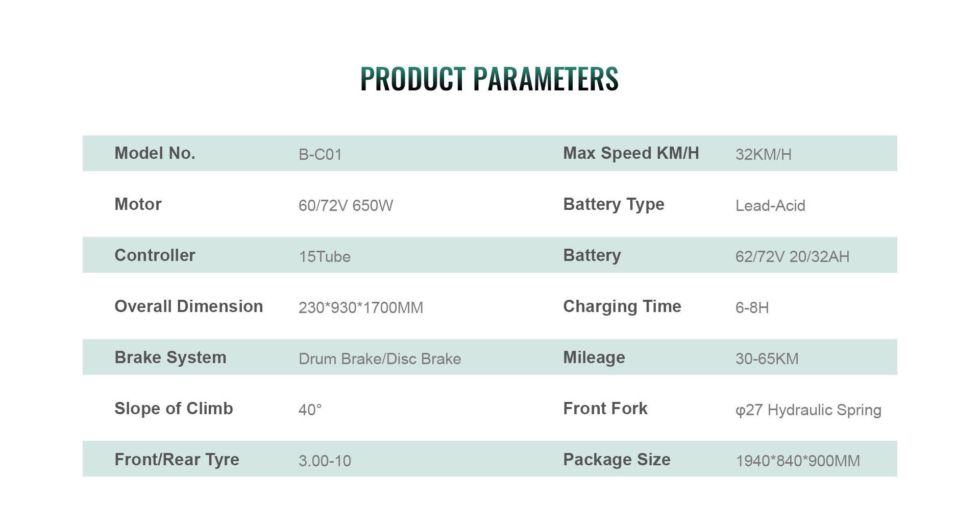Click the Model No. label
Image resolution: width=980 pixels, height=525 pixels.
pyautogui.click(x=155, y=153)
